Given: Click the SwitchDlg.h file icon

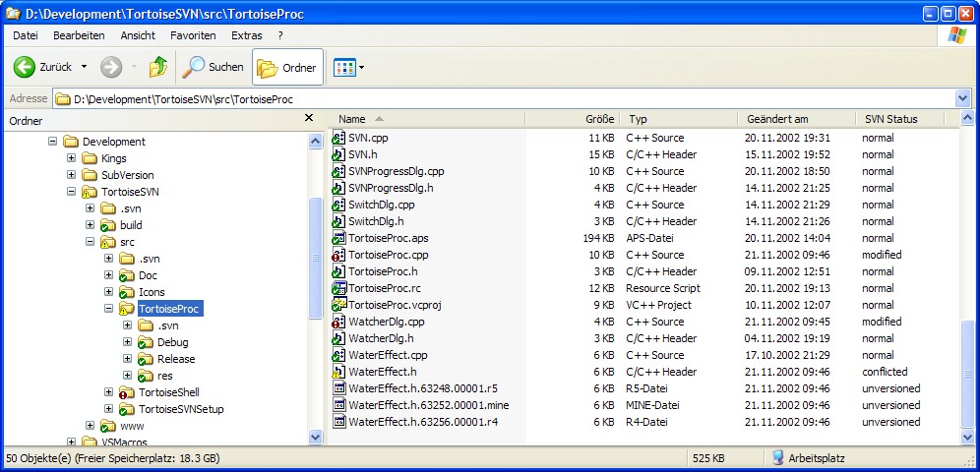Looking at the screenshot, I should [x=338, y=221].
